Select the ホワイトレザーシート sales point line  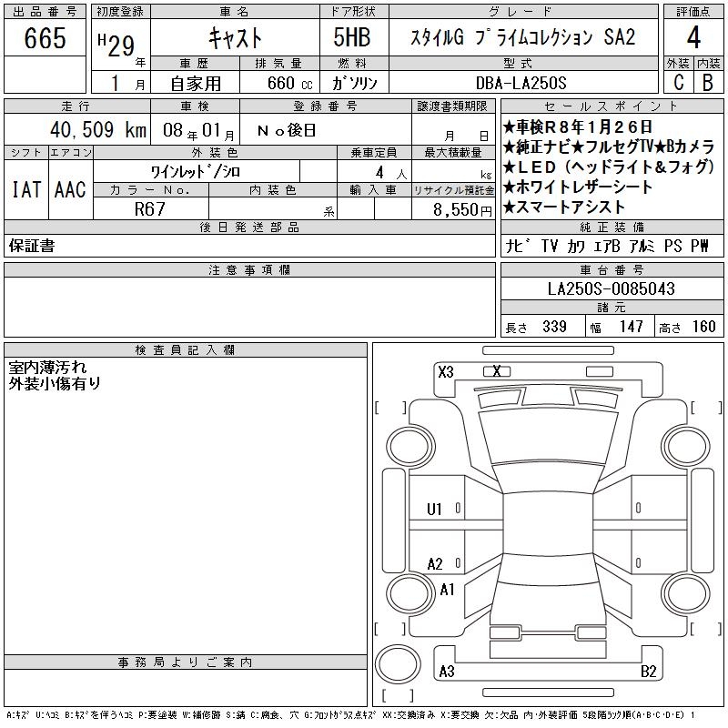coord(584,187)
